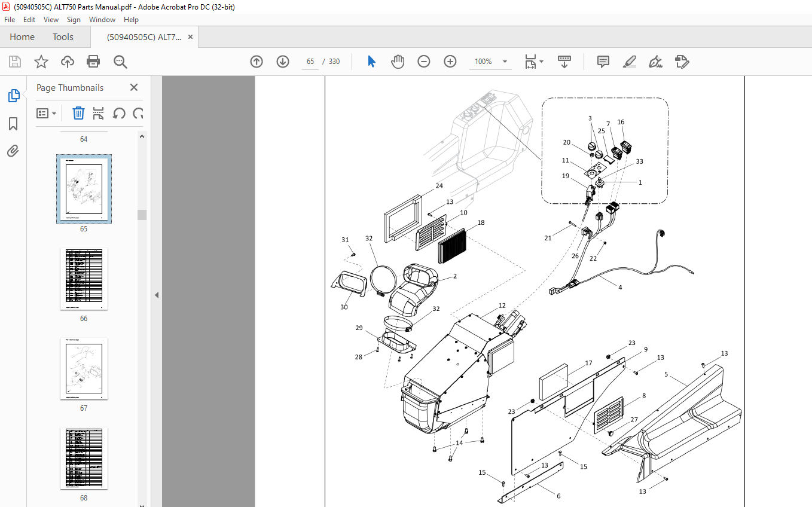Enable scrolling mode from the toolbar
The image size is (812, 507).
click(x=564, y=62)
